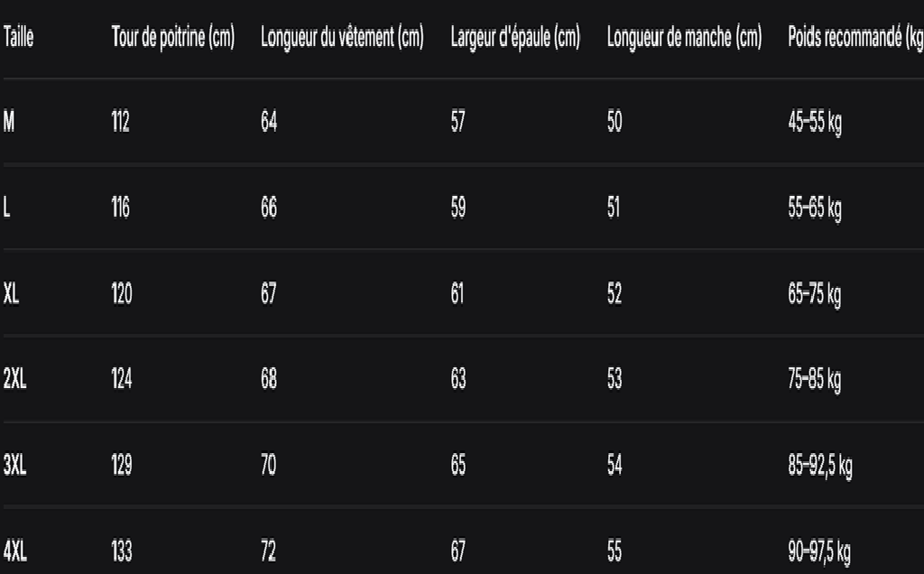Click the 3XL size row label

pos(14,465)
